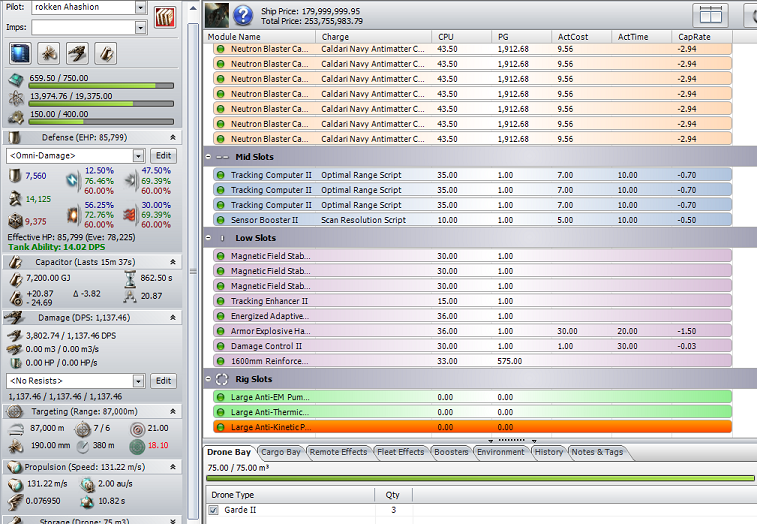Screen dimensions: 757x524
Task: Switch to the History tab
Action: click(x=549, y=452)
